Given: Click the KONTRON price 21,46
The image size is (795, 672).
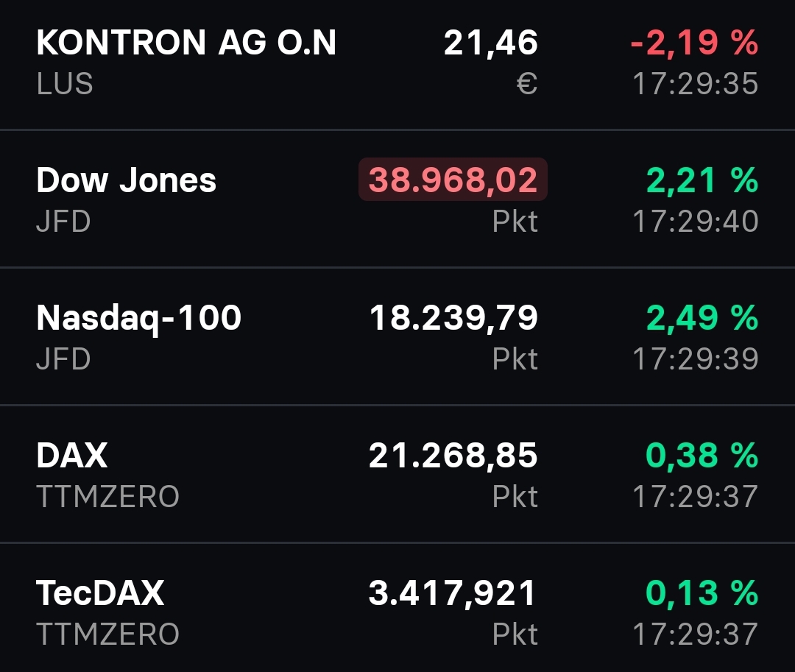Looking at the screenshot, I should click(493, 43).
